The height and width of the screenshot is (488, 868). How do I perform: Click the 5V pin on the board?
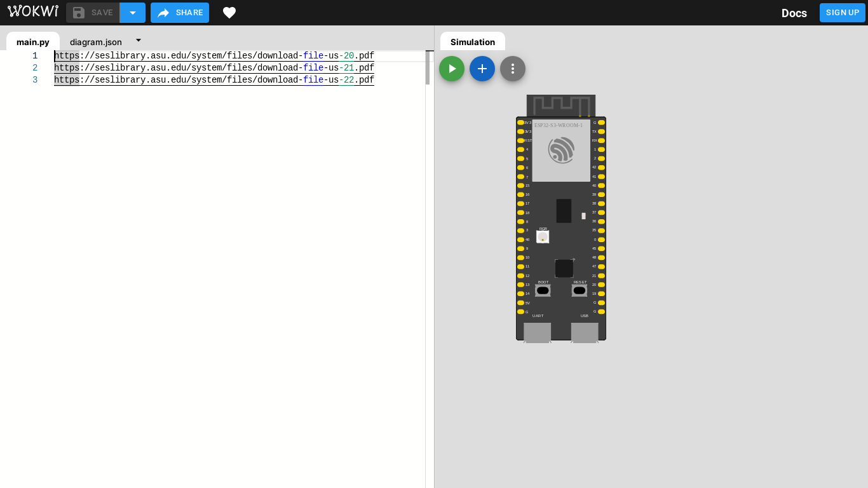point(521,303)
